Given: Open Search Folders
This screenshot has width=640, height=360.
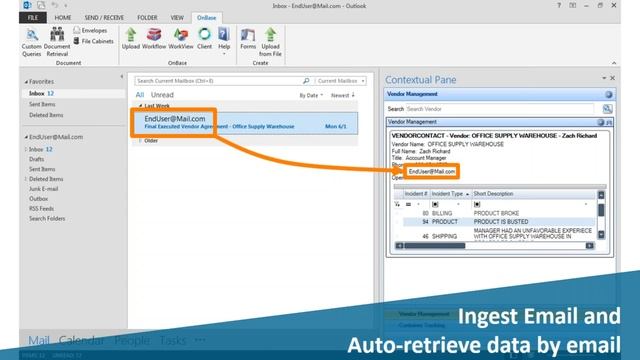Looking at the screenshot, I should point(47,218).
